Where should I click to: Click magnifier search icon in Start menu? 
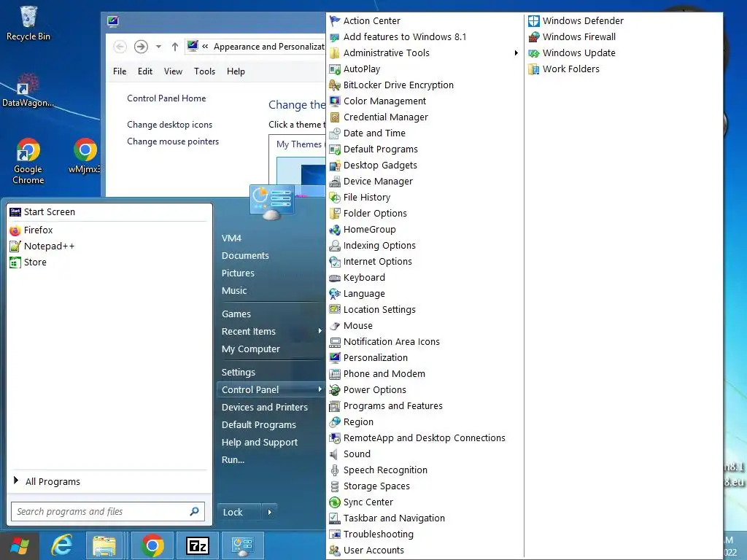pos(194,512)
